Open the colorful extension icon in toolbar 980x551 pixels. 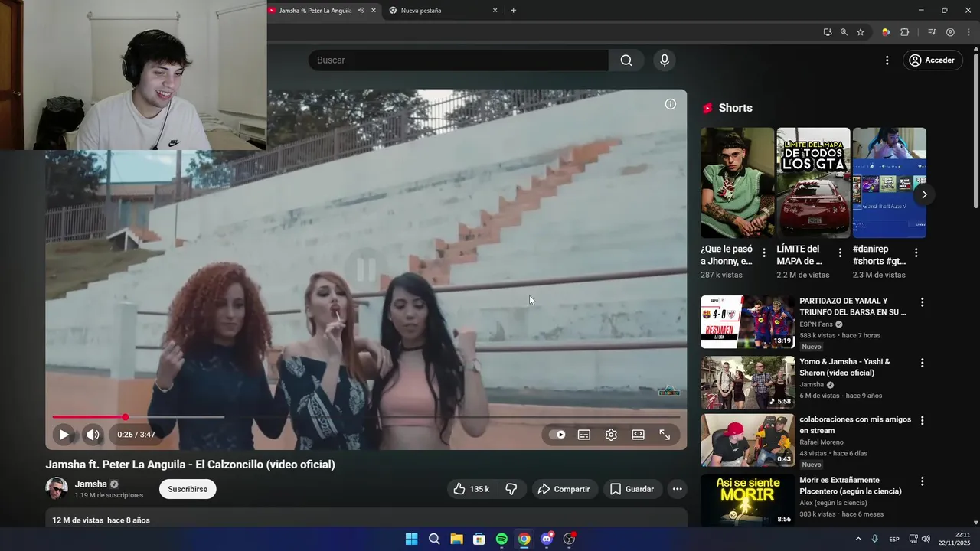(x=886, y=32)
